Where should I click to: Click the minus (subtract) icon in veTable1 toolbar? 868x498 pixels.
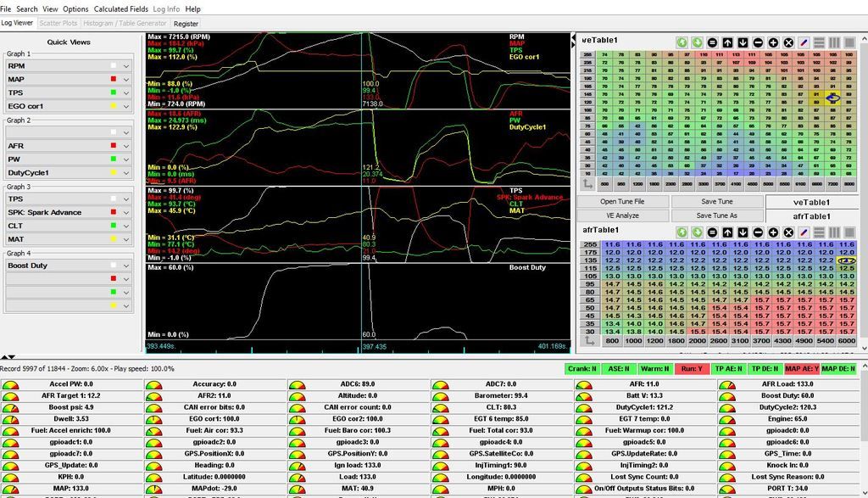click(758, 42)
